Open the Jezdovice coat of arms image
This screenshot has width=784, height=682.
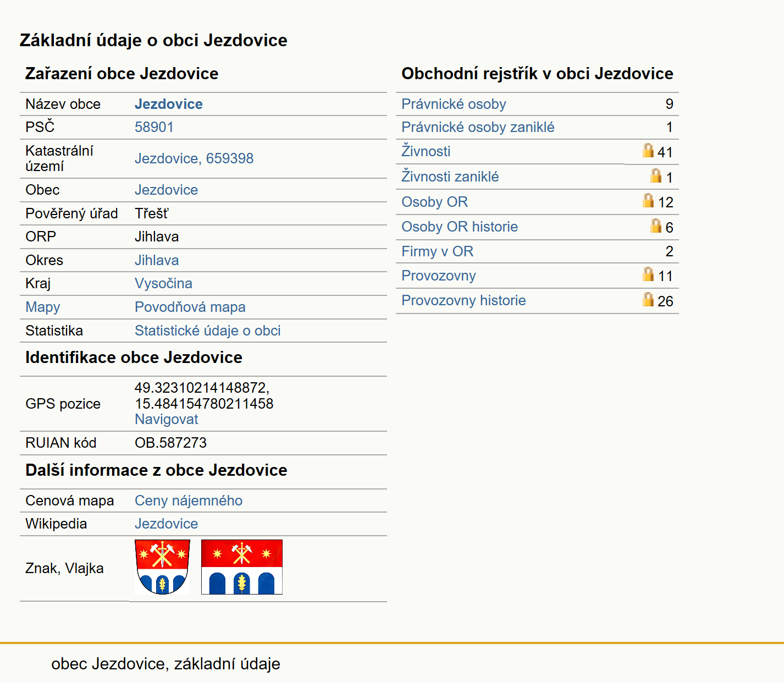coord(162,567)
